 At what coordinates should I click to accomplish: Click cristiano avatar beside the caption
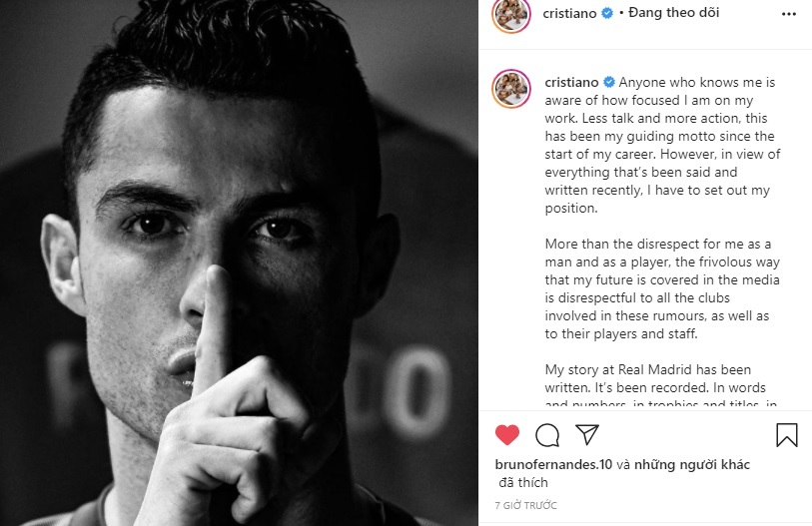511,89
